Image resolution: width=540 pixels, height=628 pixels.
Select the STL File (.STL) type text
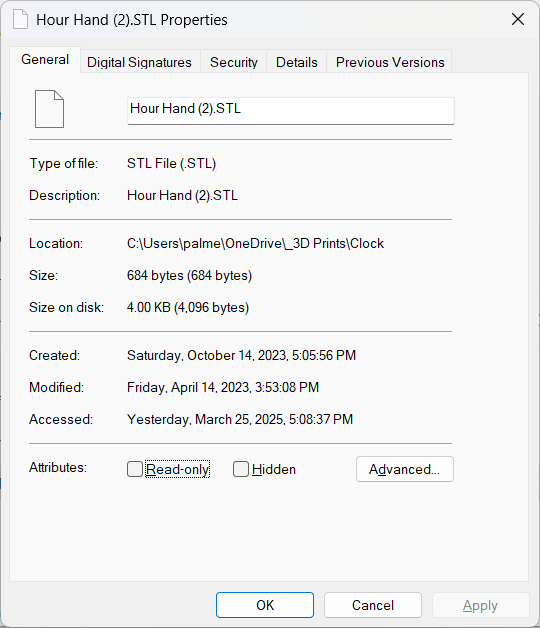[171, 163]
